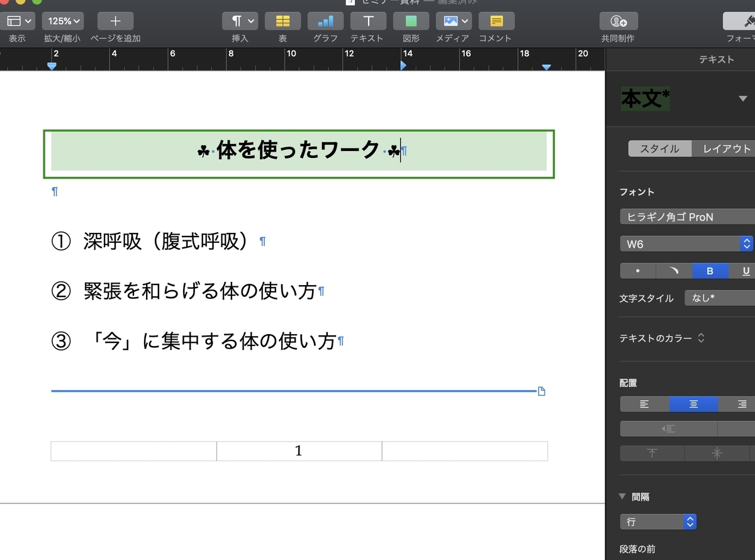Add a text box with テキスト icon

pos(368,21)
